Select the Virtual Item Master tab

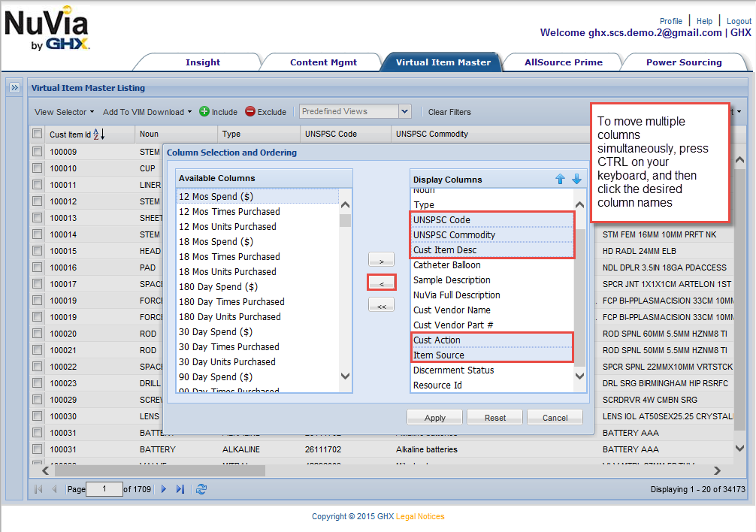[443, 62]
